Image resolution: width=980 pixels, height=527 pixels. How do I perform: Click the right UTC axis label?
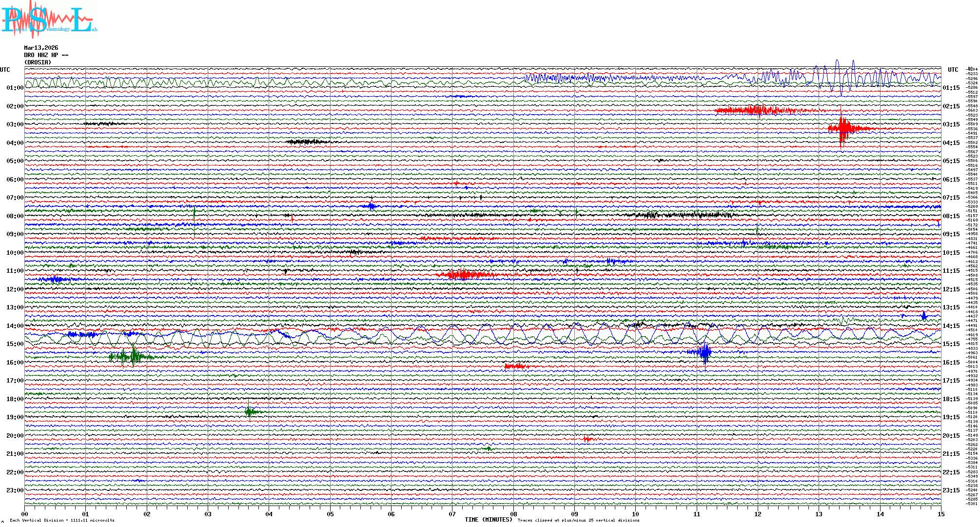(953, 70)
